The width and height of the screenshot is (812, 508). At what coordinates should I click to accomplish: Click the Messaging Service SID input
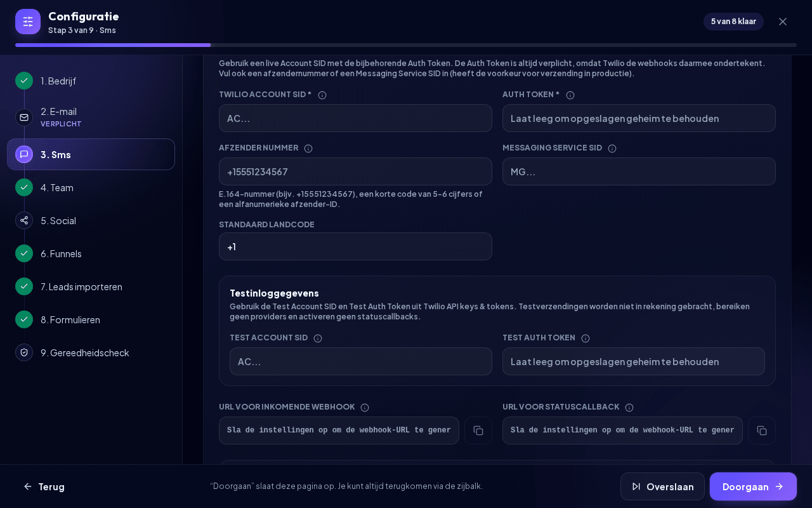click(x=639, y=171)
